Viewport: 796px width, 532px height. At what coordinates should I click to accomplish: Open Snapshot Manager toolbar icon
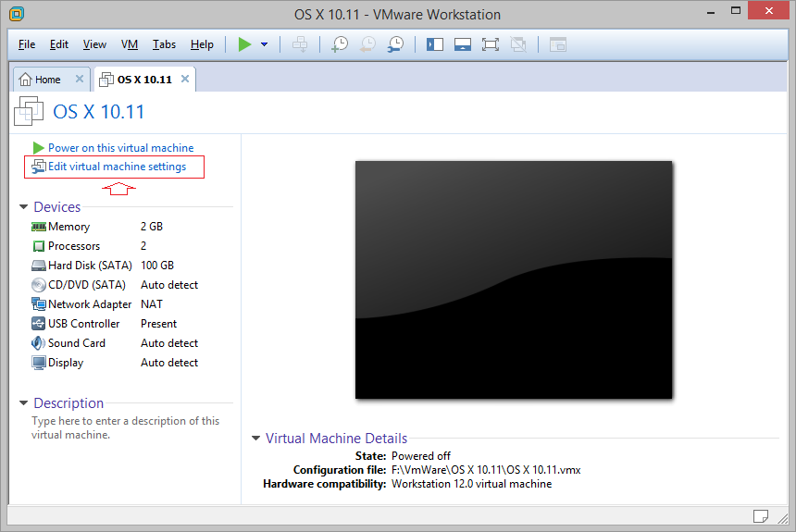pos(395,44)
